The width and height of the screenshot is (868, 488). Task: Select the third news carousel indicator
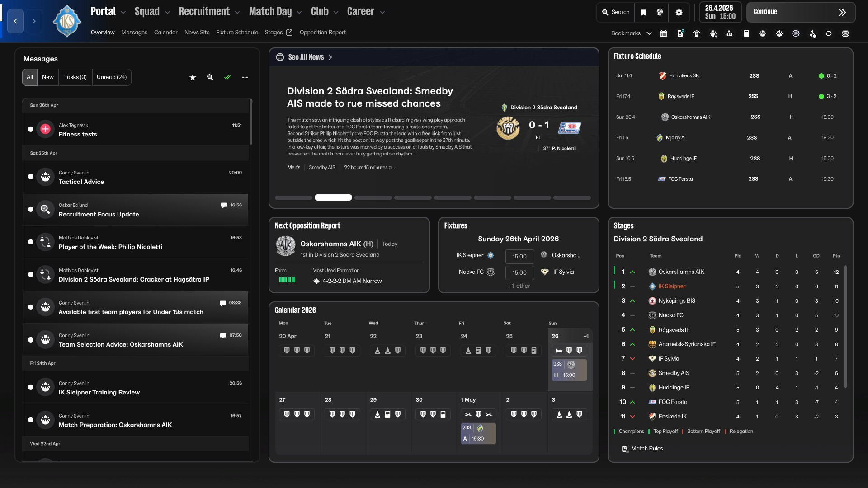(373, 197)
